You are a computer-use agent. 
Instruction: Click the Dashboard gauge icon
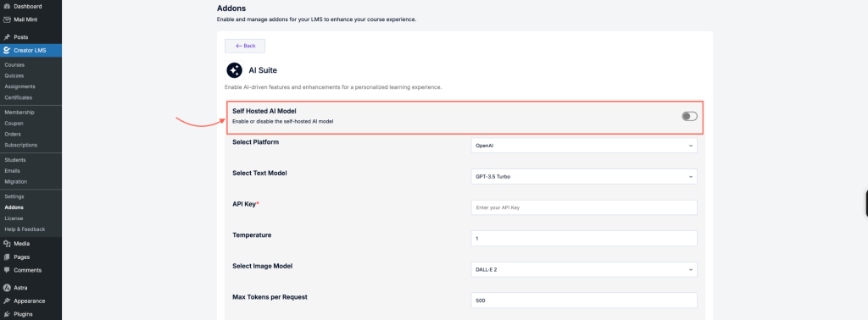tap(7, 6)
